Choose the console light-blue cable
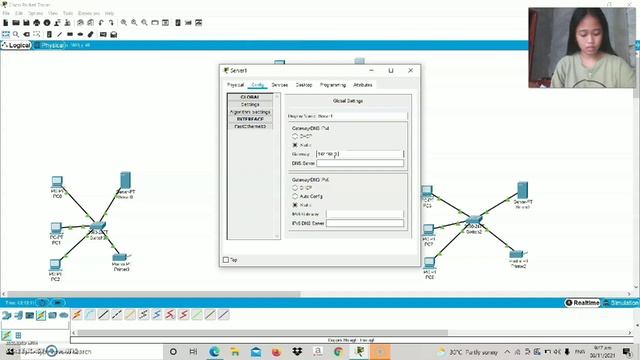The width and height of the screenshot is (640, 360). click(90, 315)
